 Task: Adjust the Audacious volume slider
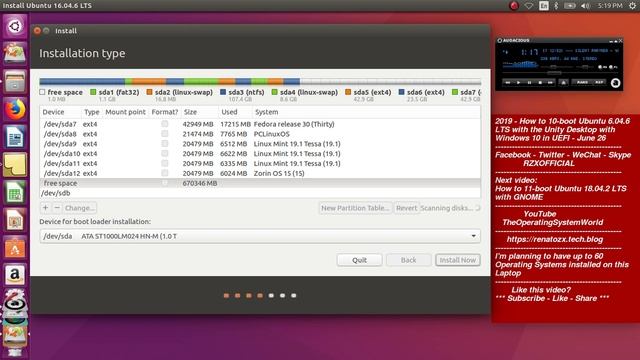pos(553,67)
